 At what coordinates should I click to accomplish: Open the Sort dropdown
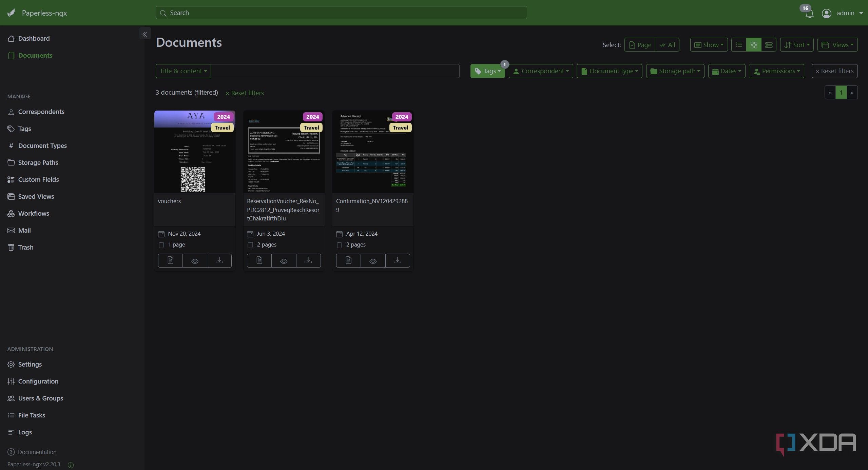[797, 45]
